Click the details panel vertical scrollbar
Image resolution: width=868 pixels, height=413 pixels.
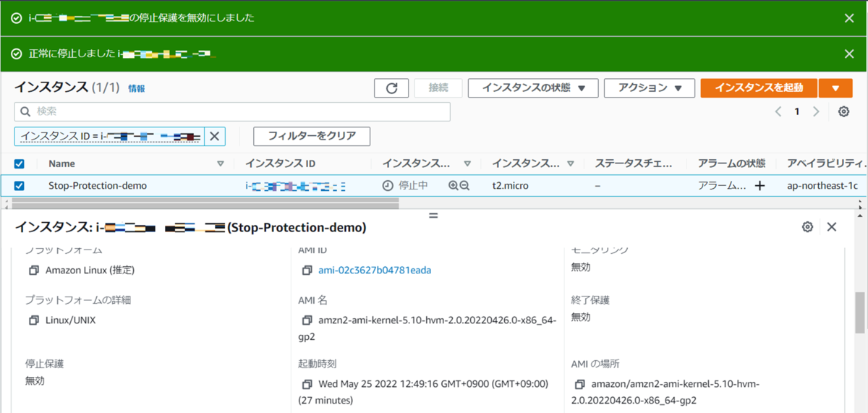[861, 314]
